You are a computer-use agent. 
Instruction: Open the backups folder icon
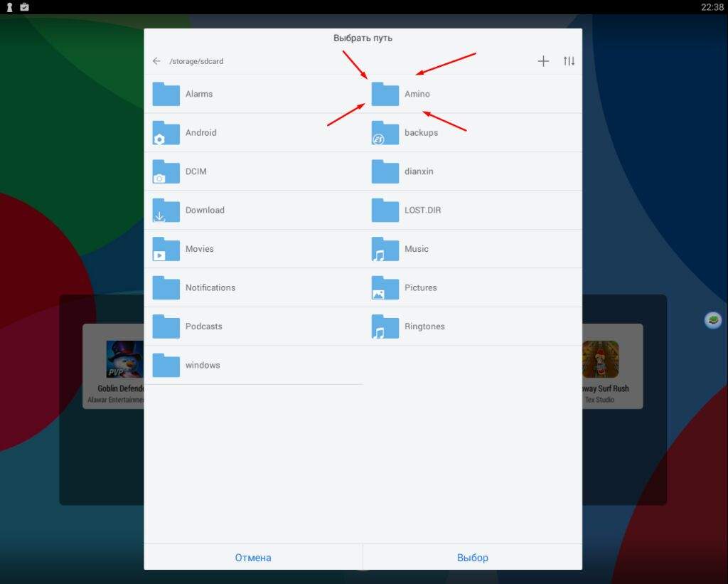tap(385, 133)
